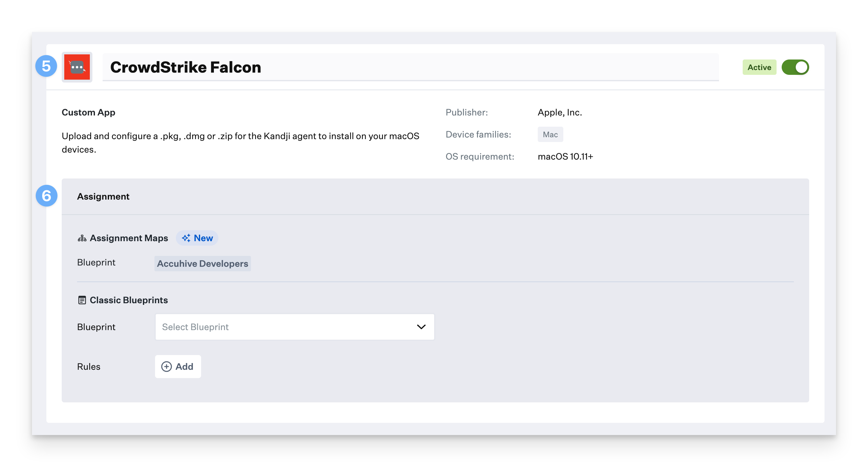
Task: Click the Classic Blueprints document icon
Action: pos(82,300)
